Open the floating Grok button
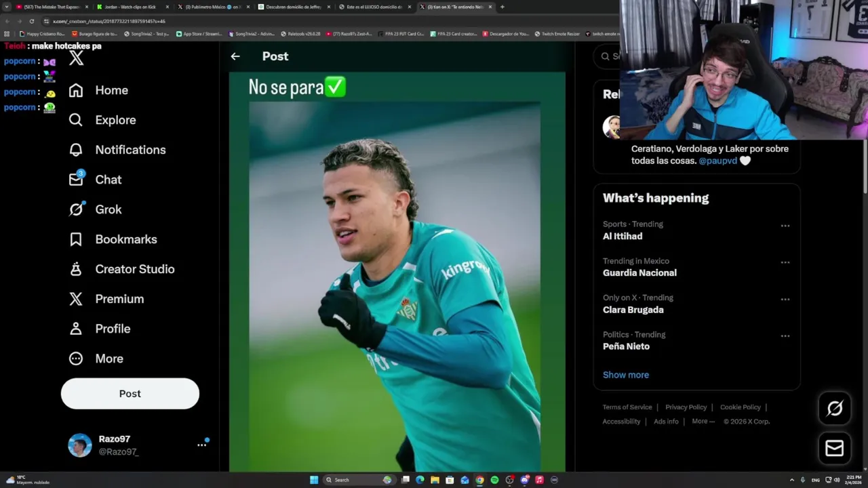 [x=835, y=408]
